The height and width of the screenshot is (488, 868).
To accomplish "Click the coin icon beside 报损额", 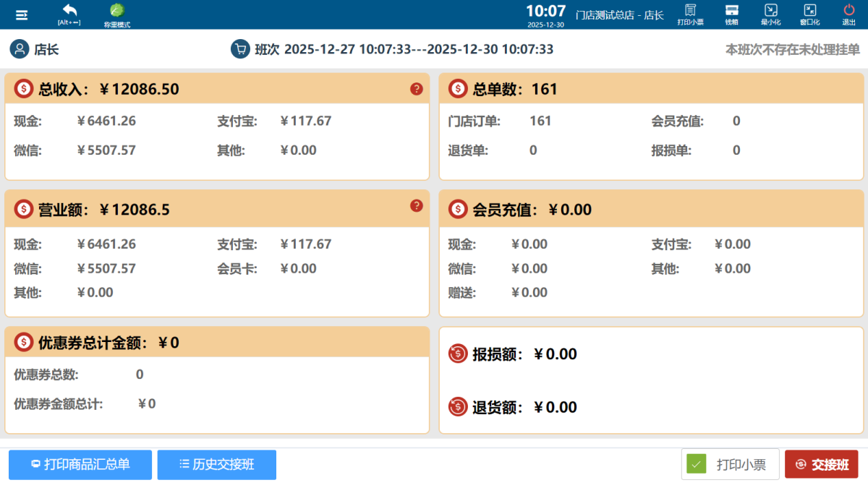I will point(458,354).
